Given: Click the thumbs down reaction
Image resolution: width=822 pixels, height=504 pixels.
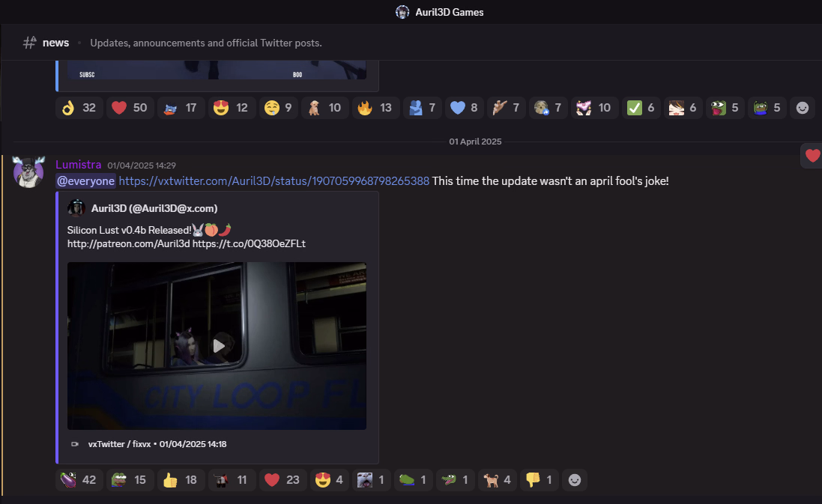Looking at the screenshot, I should click(540, 480).
